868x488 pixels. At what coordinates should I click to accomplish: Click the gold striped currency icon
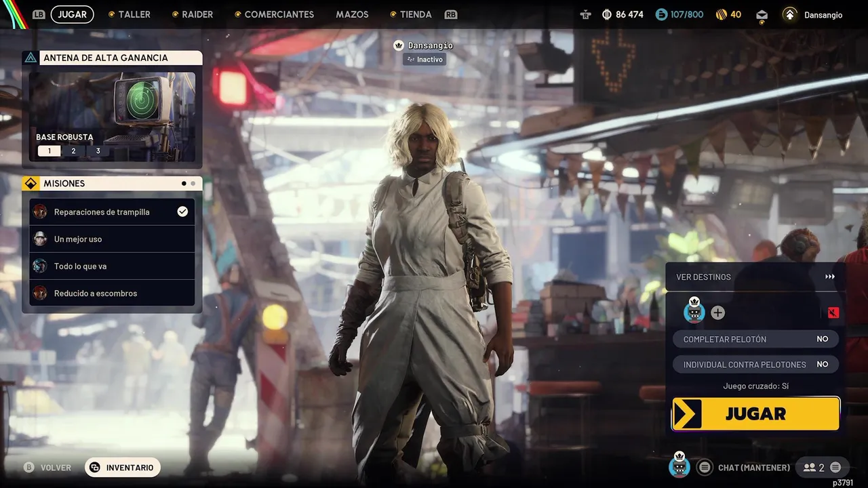(722, 14)
